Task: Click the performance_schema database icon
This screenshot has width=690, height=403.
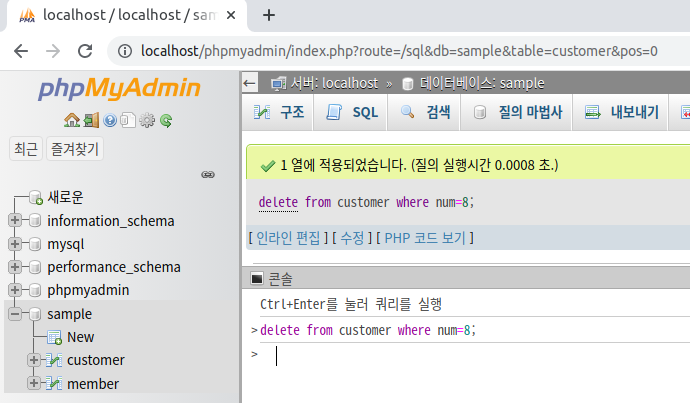Action: coord(35,267)
